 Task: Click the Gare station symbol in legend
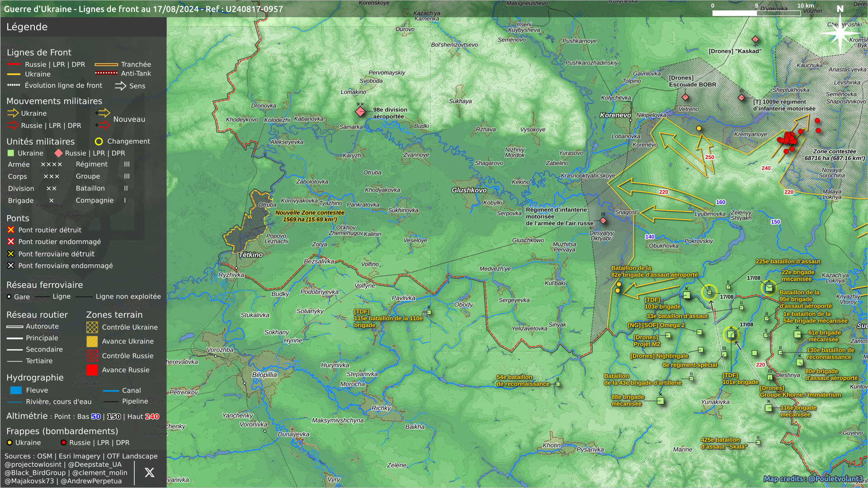coord(9,297)
